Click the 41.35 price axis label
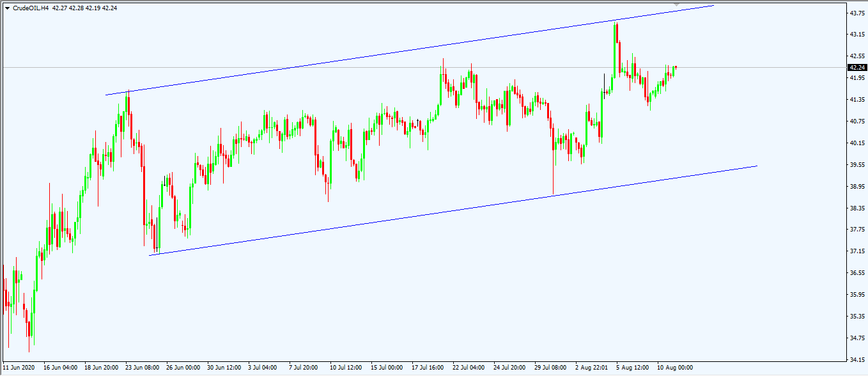 [857, 100]
